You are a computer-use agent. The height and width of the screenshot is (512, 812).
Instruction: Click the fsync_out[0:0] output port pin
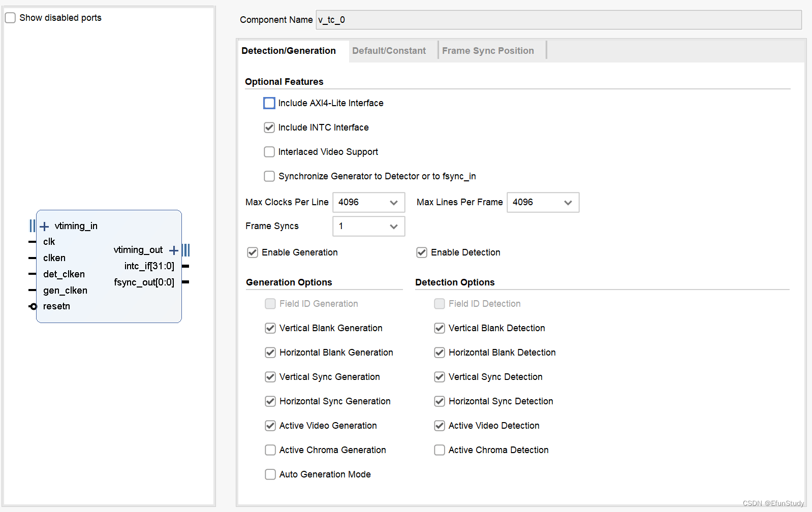click(x=185, y=282)
